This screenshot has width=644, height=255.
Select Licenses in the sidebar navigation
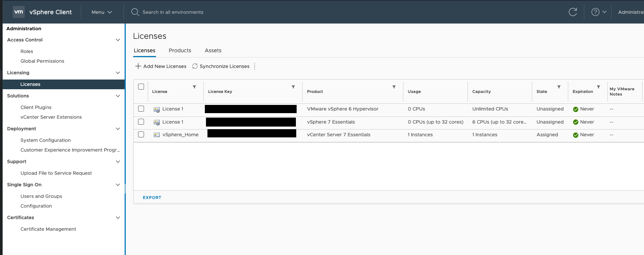[64, 84]
